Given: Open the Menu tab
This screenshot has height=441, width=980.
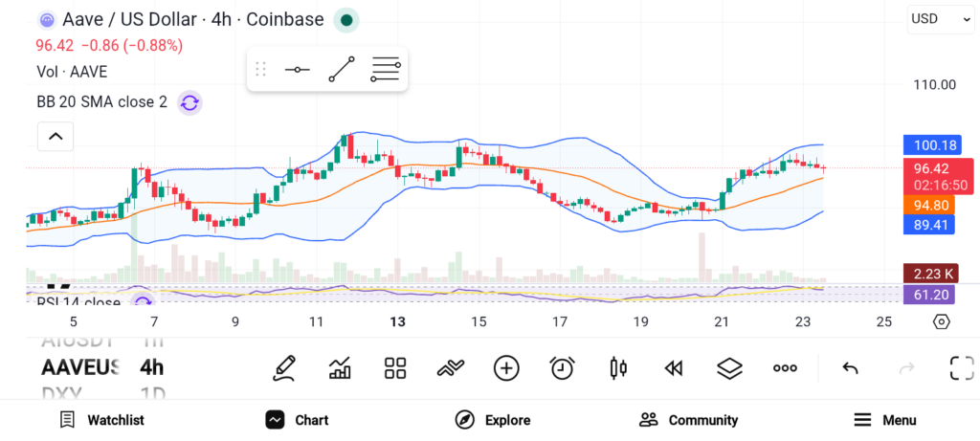Looking at the screenshot, I should pos(884,420).
